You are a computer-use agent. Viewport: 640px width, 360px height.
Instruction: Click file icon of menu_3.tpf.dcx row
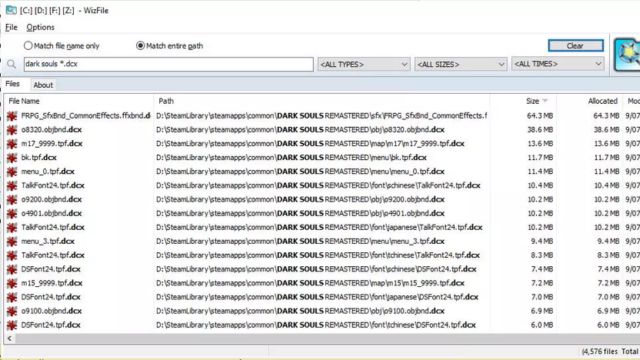pos(12,241)
